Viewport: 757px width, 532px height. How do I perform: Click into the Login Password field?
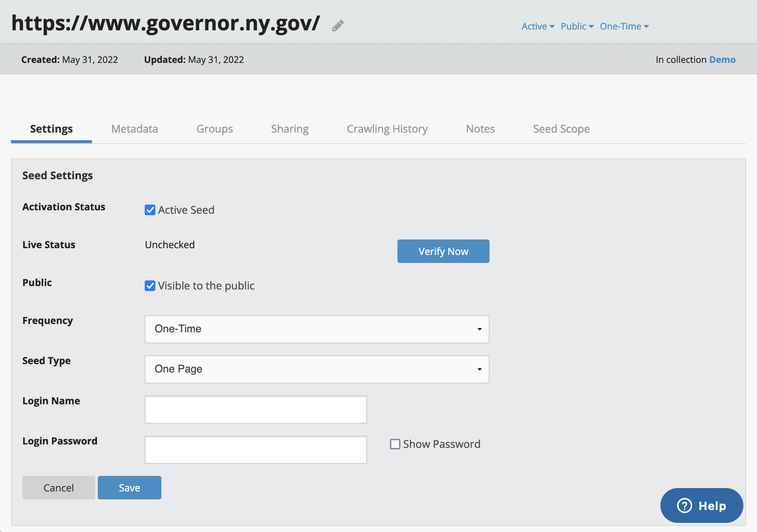pos(256,450)
